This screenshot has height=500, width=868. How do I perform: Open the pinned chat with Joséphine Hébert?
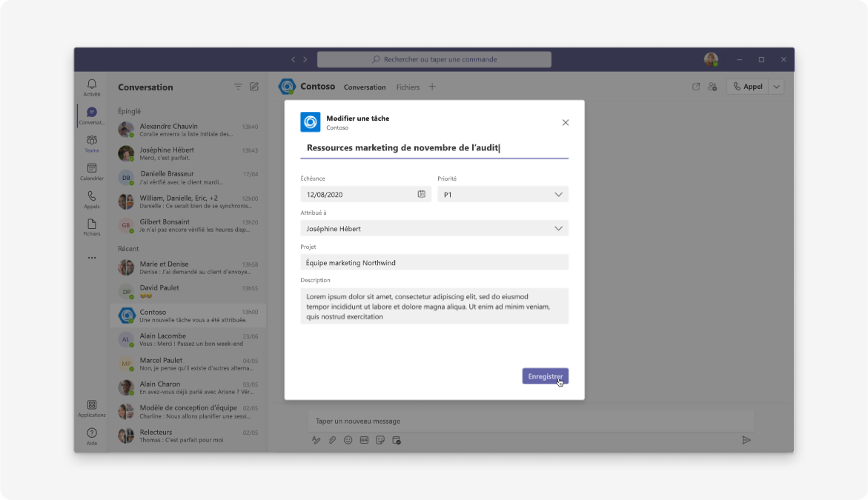(x=188, y=154)
